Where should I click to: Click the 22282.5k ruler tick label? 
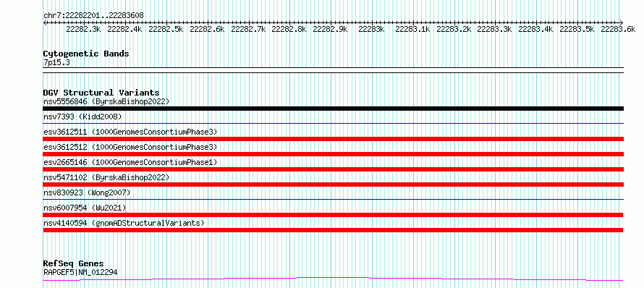tap(166, 29)
